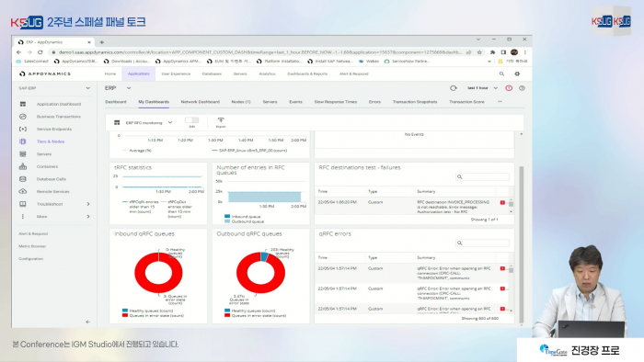Open the User Experience menu

coord(176,74)
